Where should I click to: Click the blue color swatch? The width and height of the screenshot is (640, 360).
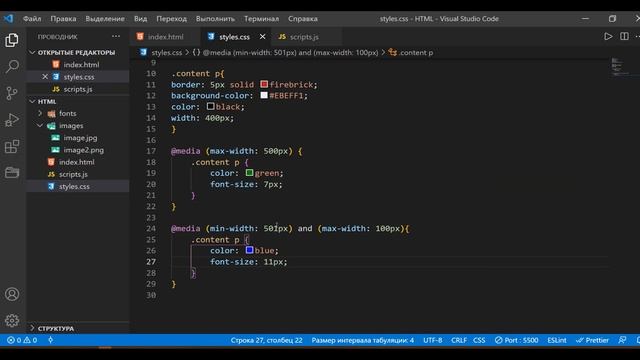pos(249,250)
